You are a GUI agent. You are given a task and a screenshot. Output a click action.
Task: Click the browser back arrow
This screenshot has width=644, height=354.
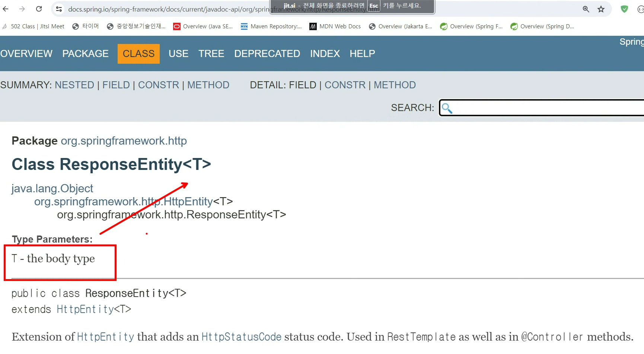click(6, 9)
